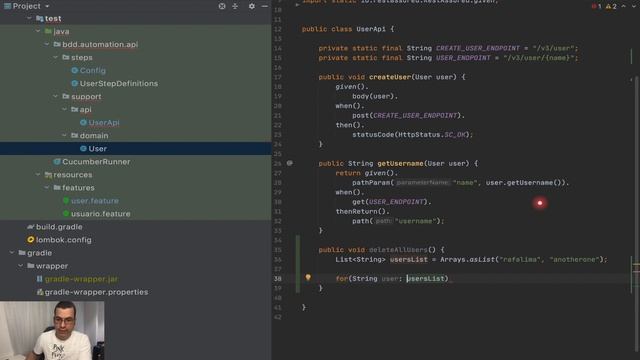Collapse the resources folder
The height and width of the screenshot is (360, 640).
coord(38,175)
